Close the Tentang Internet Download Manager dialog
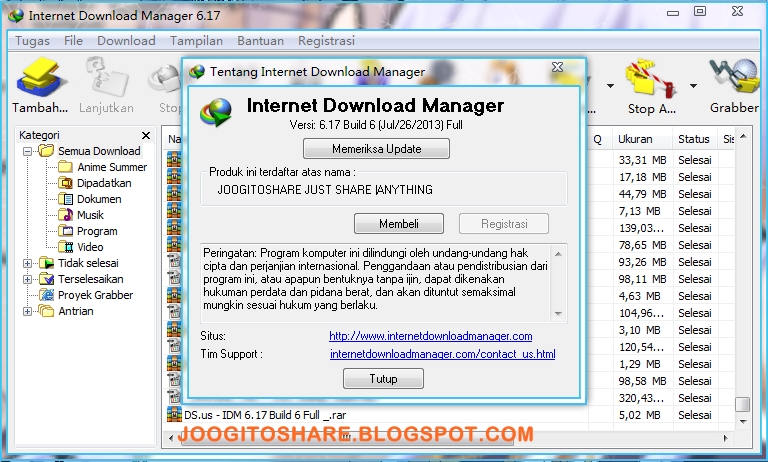768x462 pixels. pyautogui.click(x=557, y=68)
